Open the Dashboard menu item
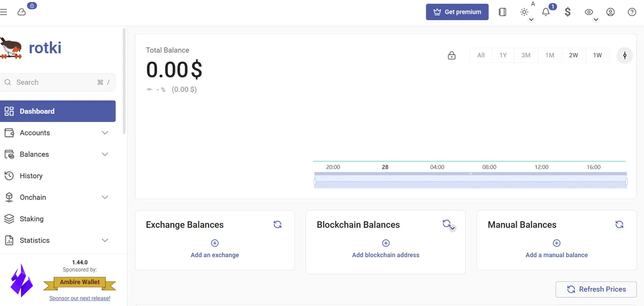 click(58, 111)
